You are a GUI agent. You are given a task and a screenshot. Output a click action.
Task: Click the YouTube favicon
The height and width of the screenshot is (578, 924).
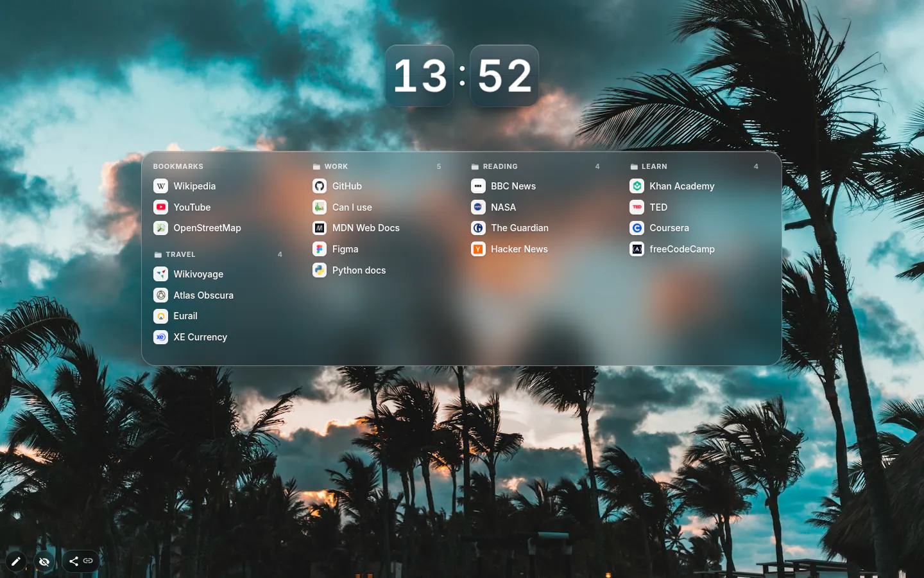click(x=160, y=207)
